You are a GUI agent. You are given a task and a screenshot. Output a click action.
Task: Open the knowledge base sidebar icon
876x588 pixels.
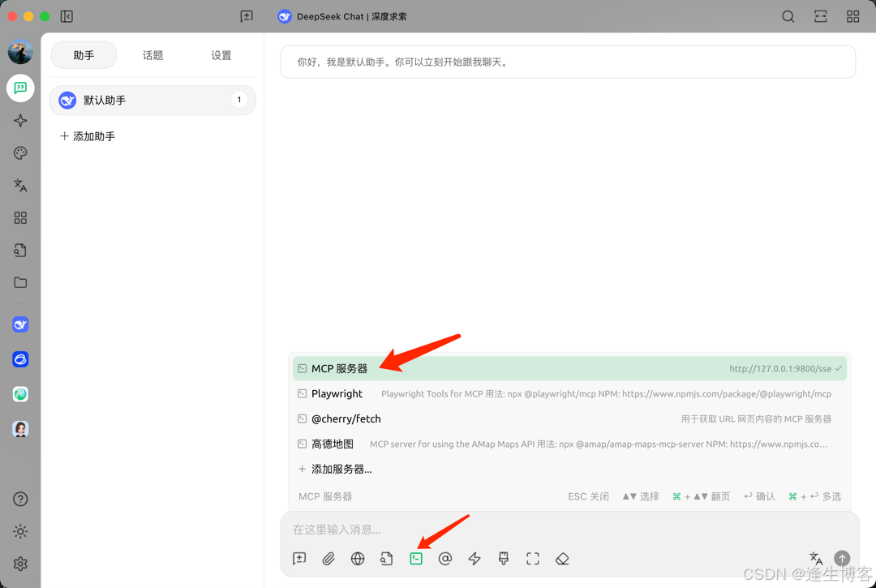(x=20, y=250)
